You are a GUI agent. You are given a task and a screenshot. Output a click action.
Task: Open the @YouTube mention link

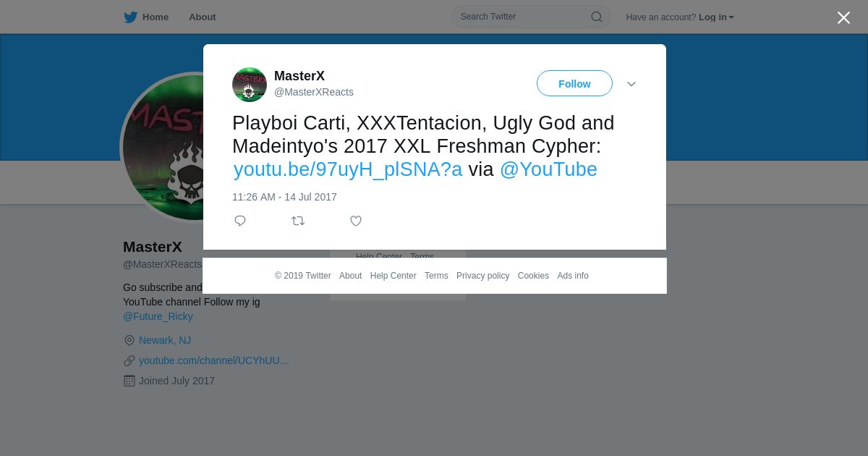point(548,169)
